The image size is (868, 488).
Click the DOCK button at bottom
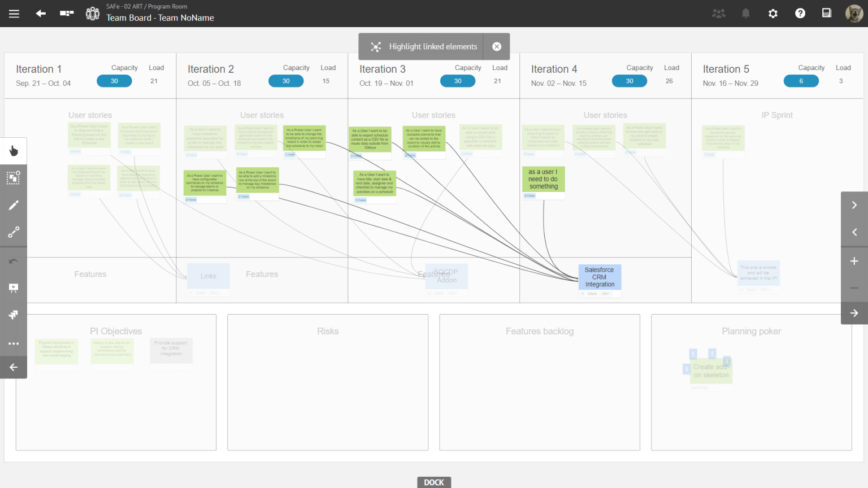coord(434,482)
